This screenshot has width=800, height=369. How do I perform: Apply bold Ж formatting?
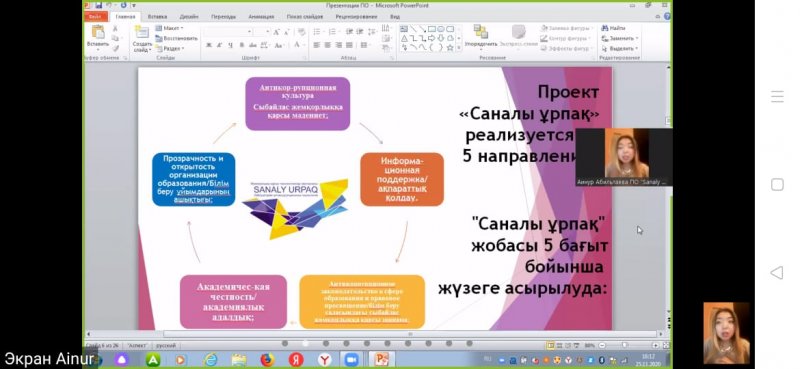click(x=209, y=45)
